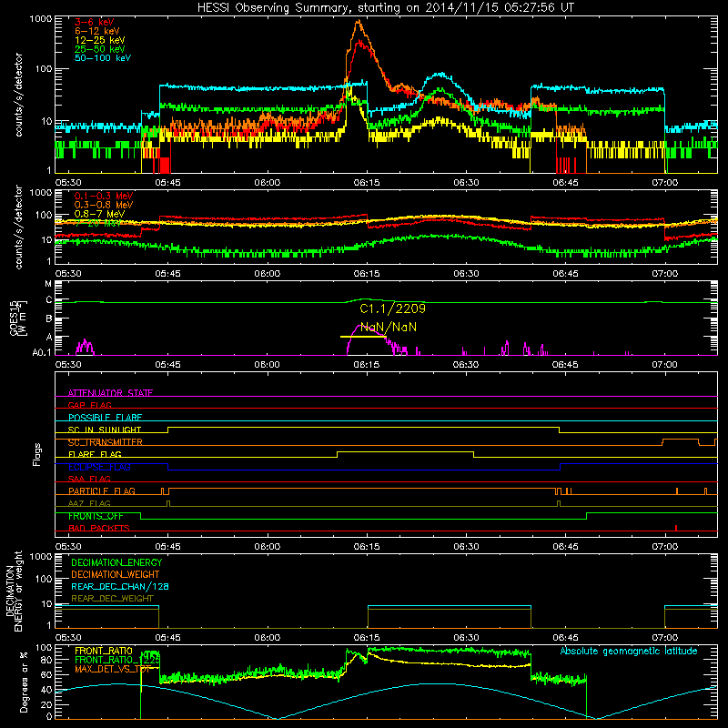Select the FRONT_RATIO_1225 legend label
The width and height of the screenshot is (728, 728).
pyautogui.click(x=117, y=660)
